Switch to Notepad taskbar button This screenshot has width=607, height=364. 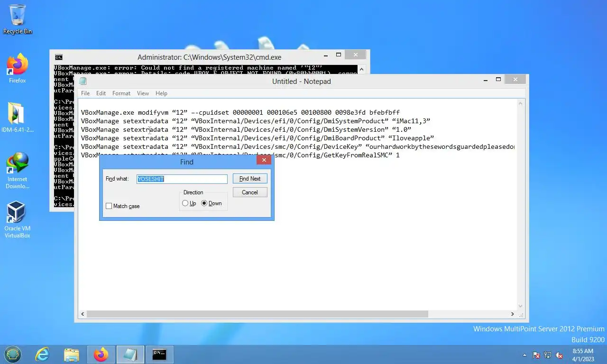[x=130, y=354]
